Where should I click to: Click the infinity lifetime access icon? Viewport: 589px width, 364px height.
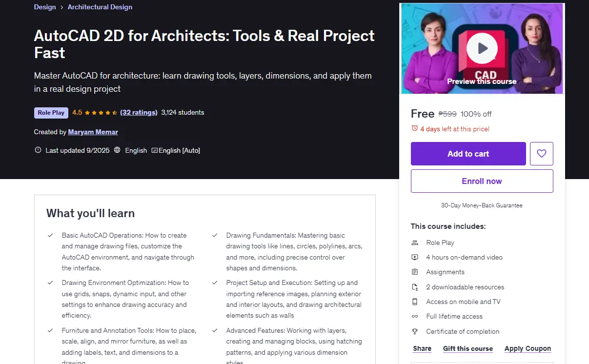(x=415, y=316)
